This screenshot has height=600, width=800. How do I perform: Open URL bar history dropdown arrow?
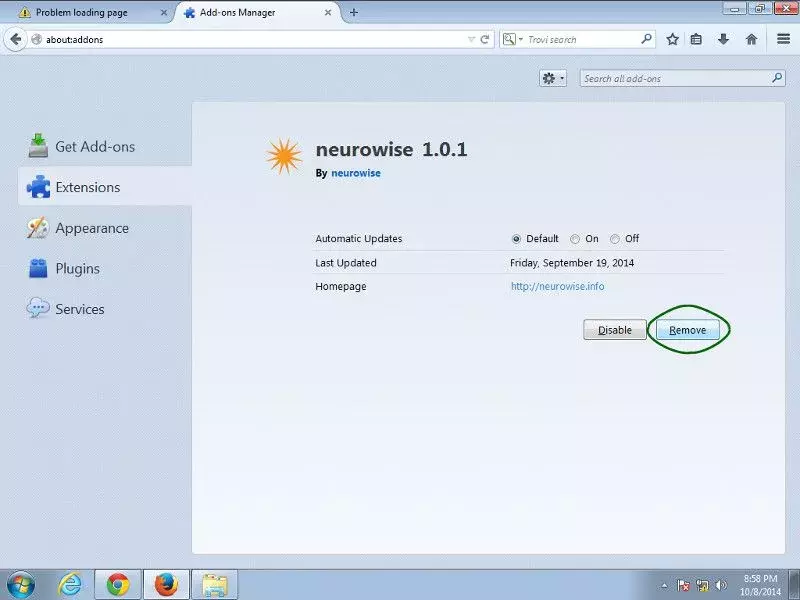pyautogui.click(x=471, y=39)
